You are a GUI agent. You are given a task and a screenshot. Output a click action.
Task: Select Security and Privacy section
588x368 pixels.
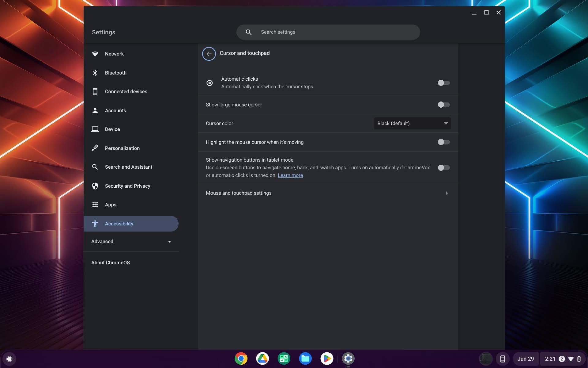[127, 186]
